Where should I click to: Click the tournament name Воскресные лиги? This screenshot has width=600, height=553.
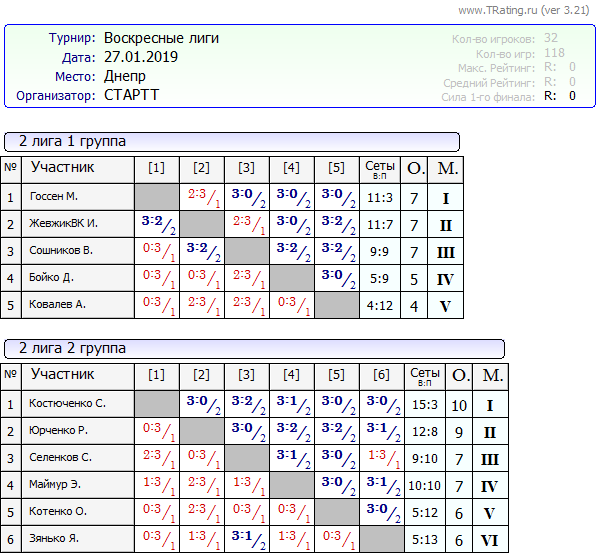pos(161,39)
